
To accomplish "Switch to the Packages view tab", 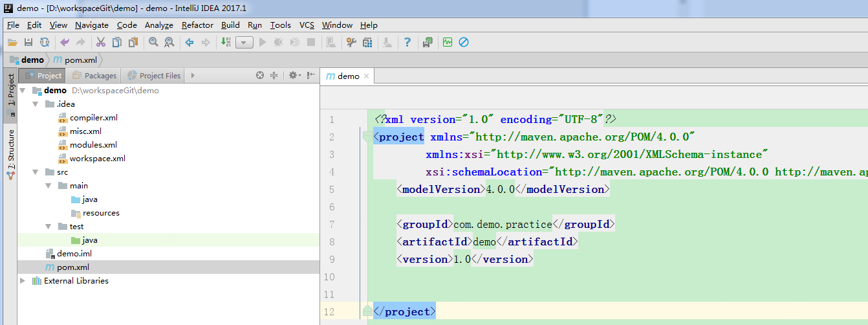I will click(x=94, y=76).
